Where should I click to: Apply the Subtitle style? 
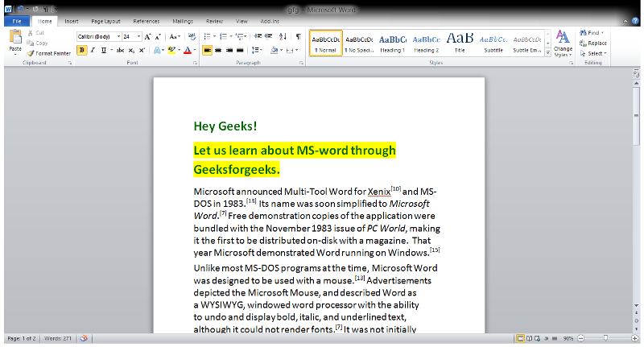point(493,43)
